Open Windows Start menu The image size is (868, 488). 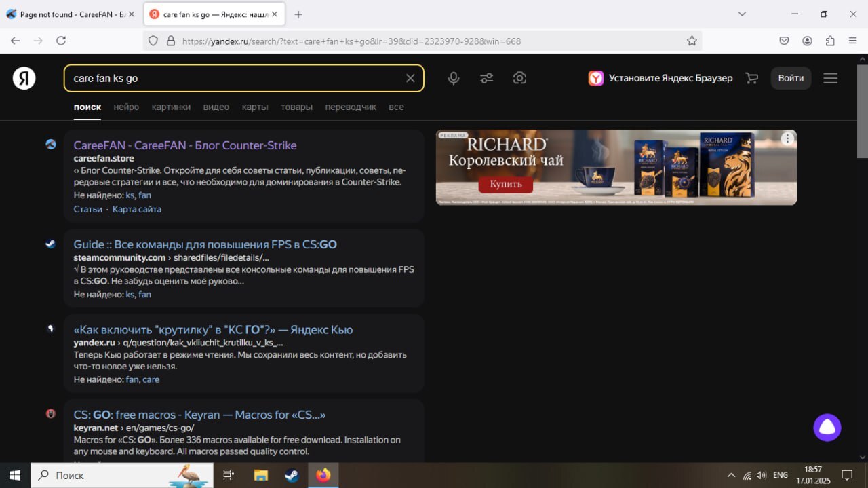point(15,475)
